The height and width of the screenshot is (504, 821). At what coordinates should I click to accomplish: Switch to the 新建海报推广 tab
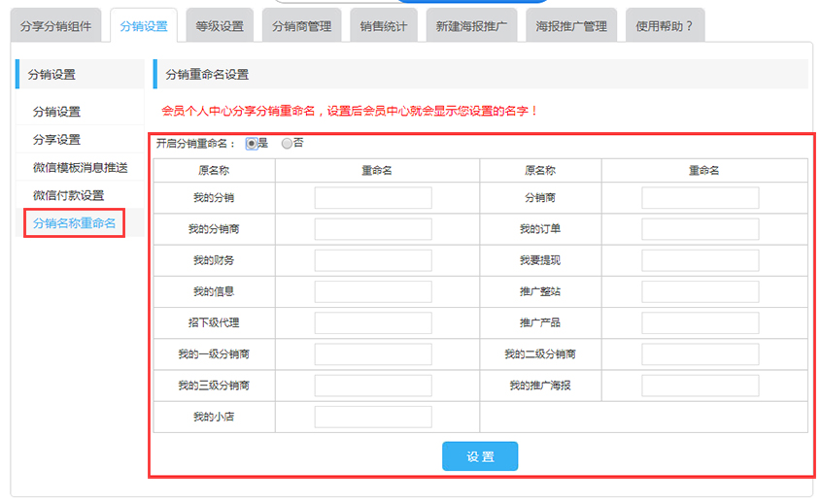[471, 26]
